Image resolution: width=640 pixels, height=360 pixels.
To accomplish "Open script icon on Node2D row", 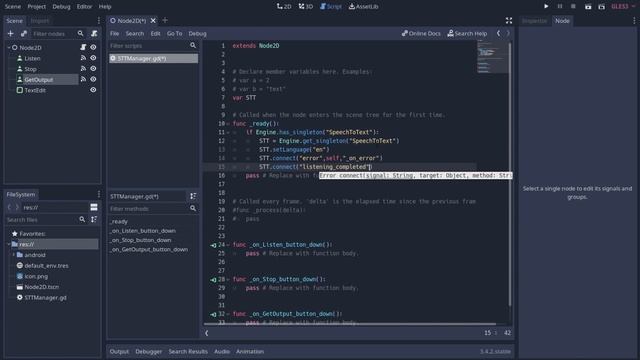I will 83,47.
